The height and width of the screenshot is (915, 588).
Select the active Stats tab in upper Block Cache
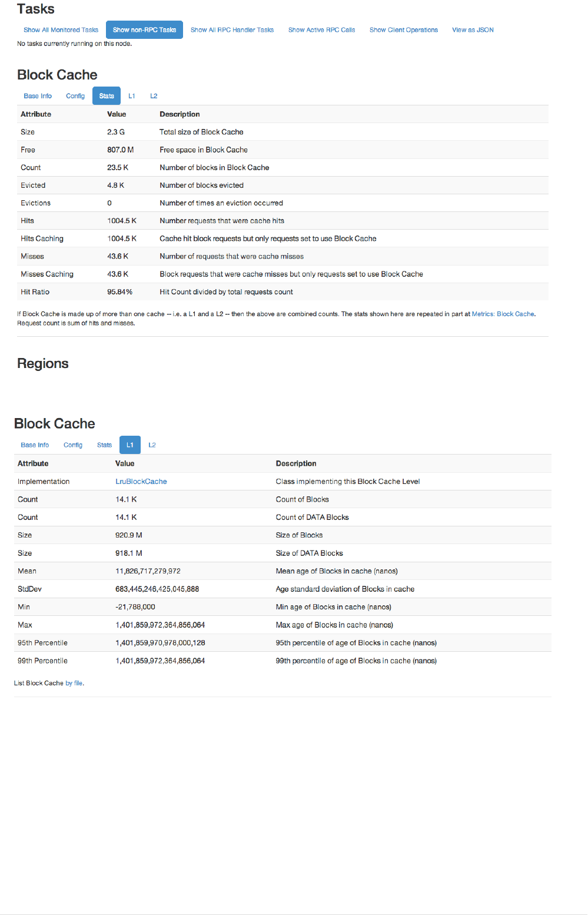[107, 96]
